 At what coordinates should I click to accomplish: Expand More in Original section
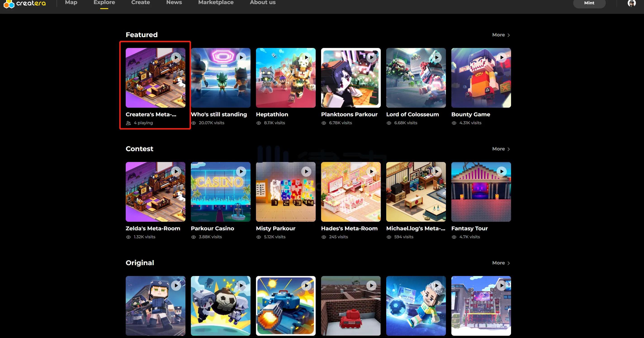[x=501, y=263]
